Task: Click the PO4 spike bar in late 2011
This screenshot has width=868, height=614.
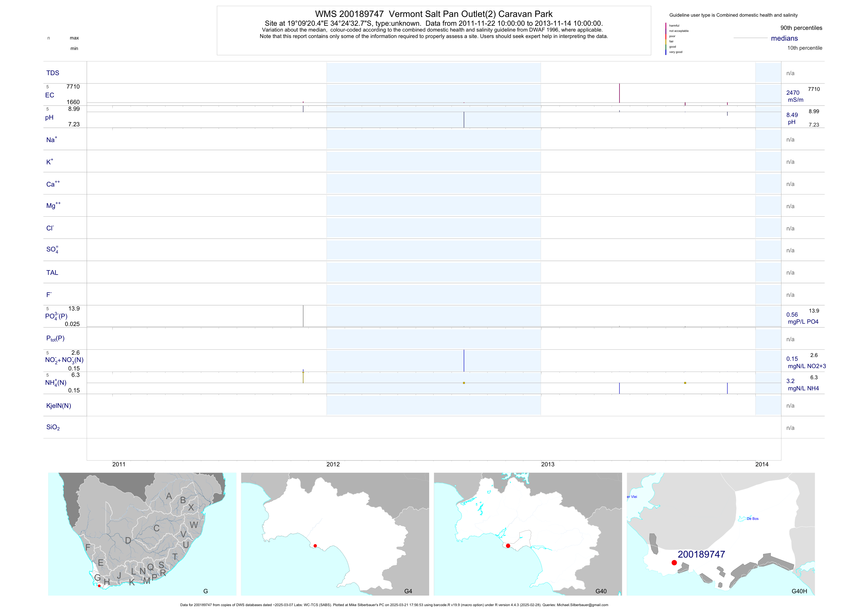Action: coord(303,316)
